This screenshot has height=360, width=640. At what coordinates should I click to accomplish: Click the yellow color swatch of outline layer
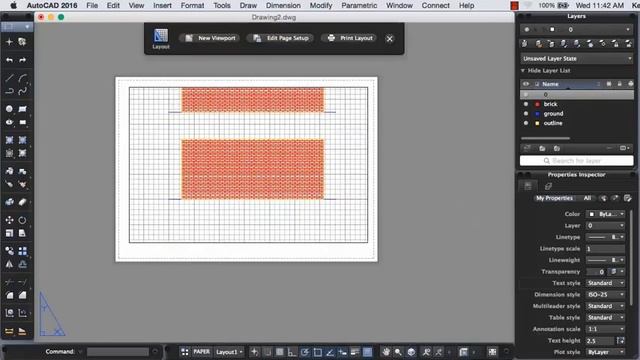[x=537, y=123]
